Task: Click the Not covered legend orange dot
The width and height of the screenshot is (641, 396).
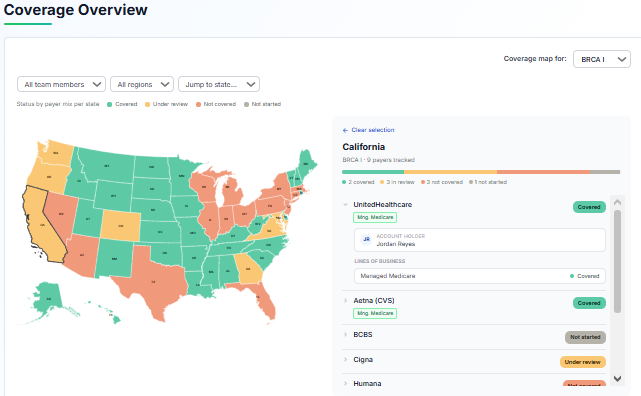Action: tap(198, 105)
